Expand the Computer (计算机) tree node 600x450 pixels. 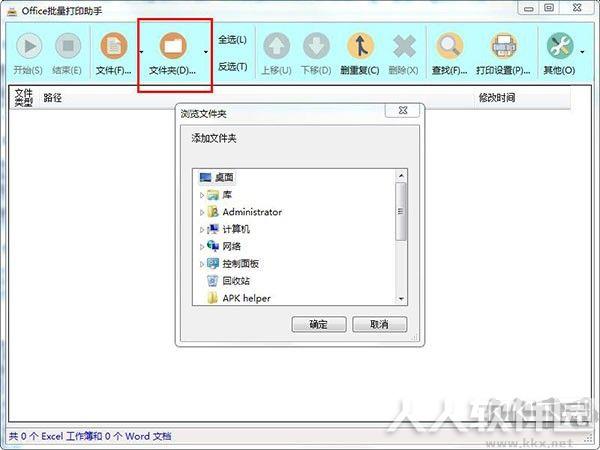pyautogui.click(x=202, y=230)
